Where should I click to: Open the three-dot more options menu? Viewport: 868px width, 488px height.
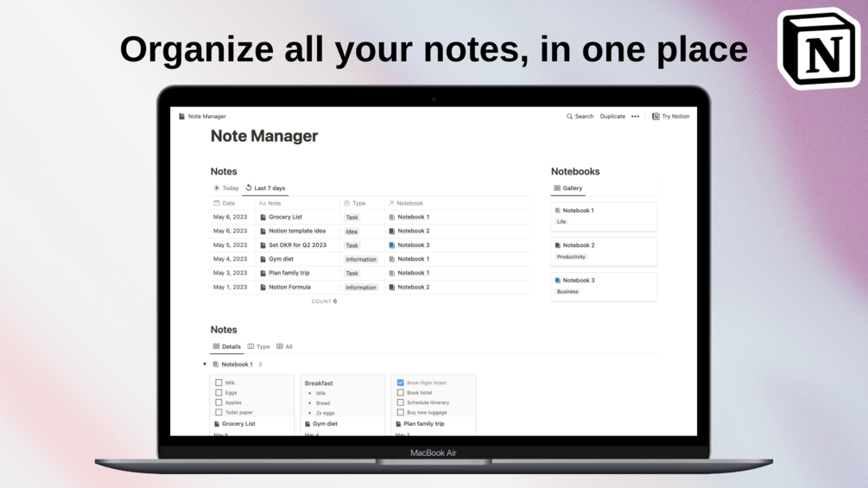click(x=635, y=117)
